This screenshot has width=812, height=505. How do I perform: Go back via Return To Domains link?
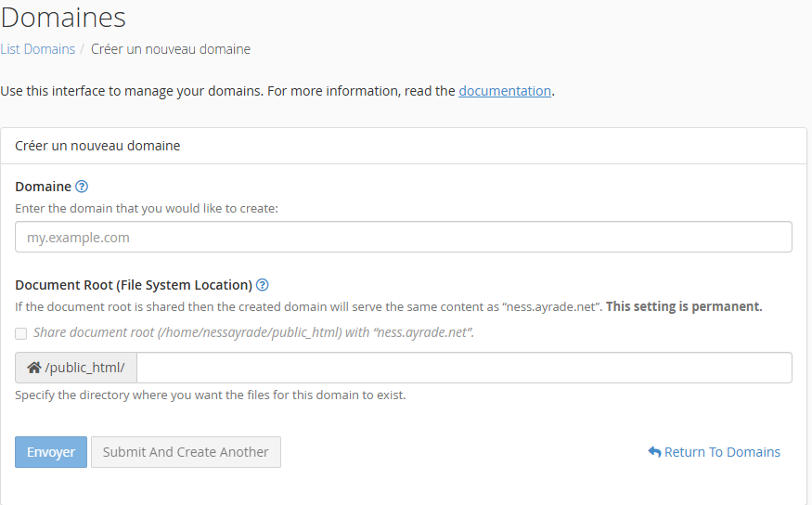coord(715,452)
